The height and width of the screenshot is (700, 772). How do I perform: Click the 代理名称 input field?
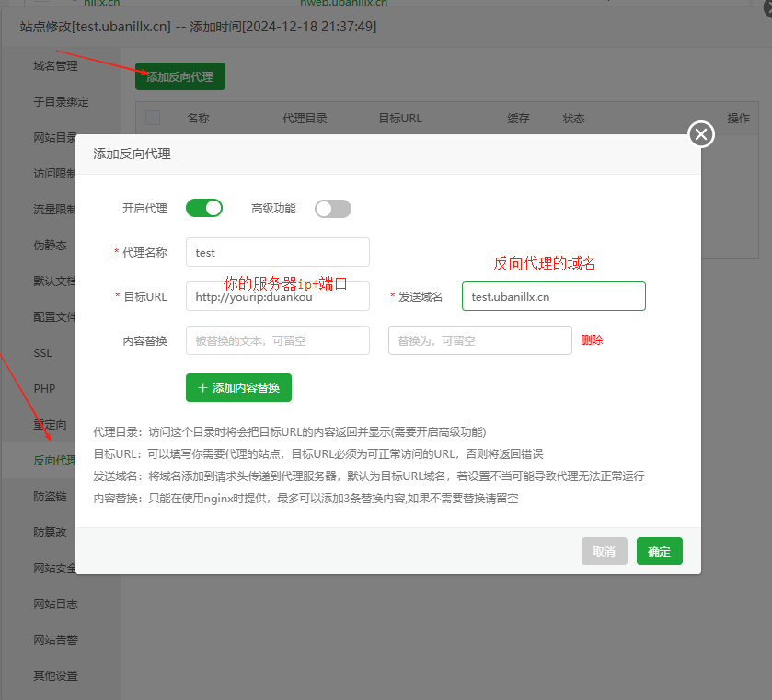point(278,253)
